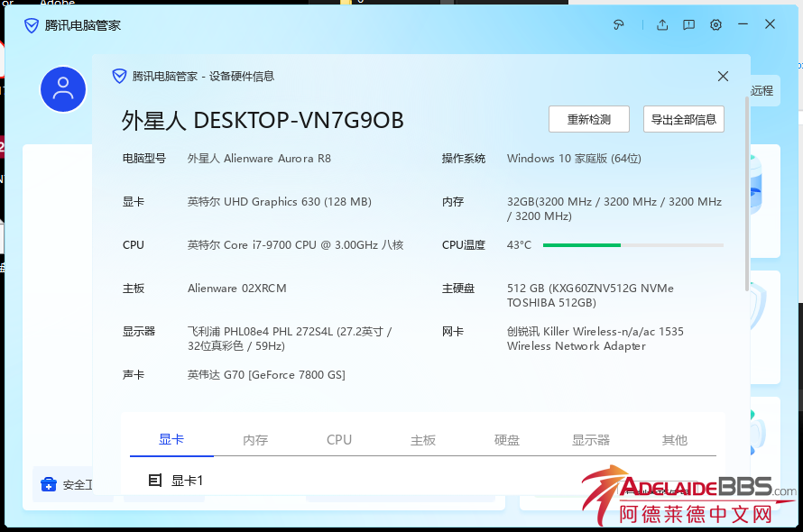
Task: Click the umbrella skin icon in title bar
Action: (619, 25)
